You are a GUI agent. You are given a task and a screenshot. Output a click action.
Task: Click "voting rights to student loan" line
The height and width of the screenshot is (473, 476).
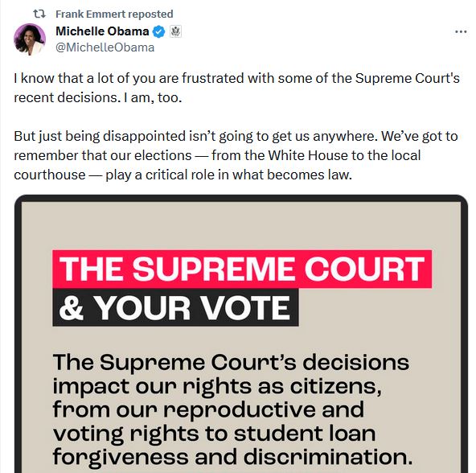(215, 434)
